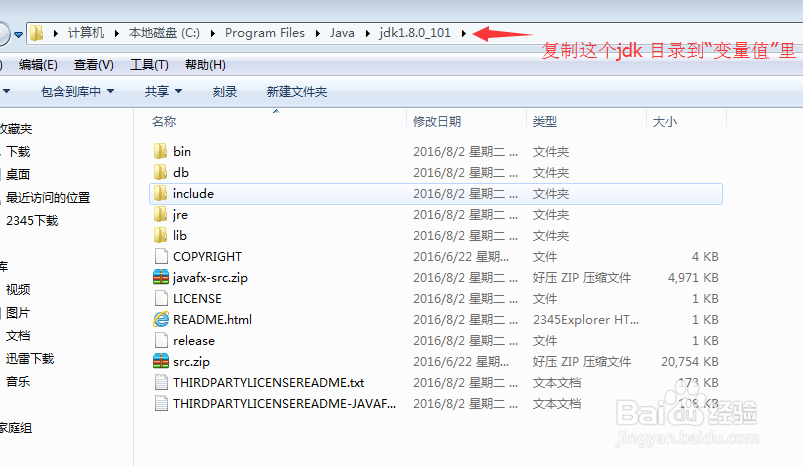Click 2345Explorer HT... type cell
This screenshot has width=803, height=466.
(586, 320)
